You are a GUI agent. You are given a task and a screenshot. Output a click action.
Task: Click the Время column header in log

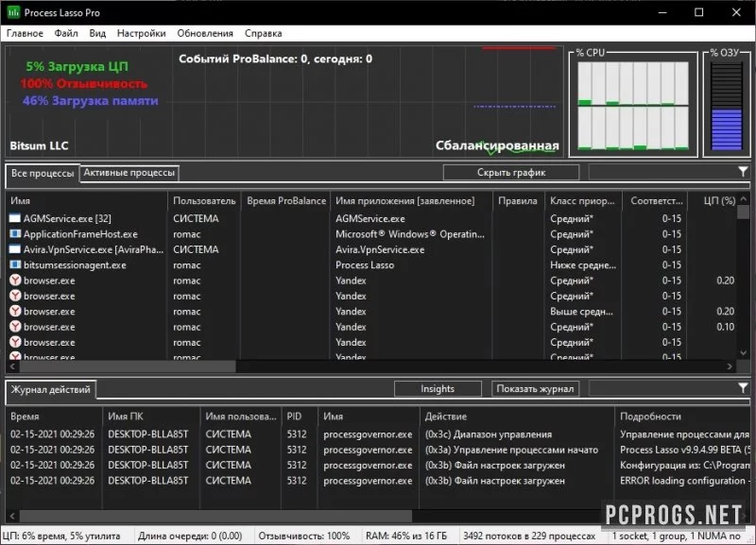(54, 417)
